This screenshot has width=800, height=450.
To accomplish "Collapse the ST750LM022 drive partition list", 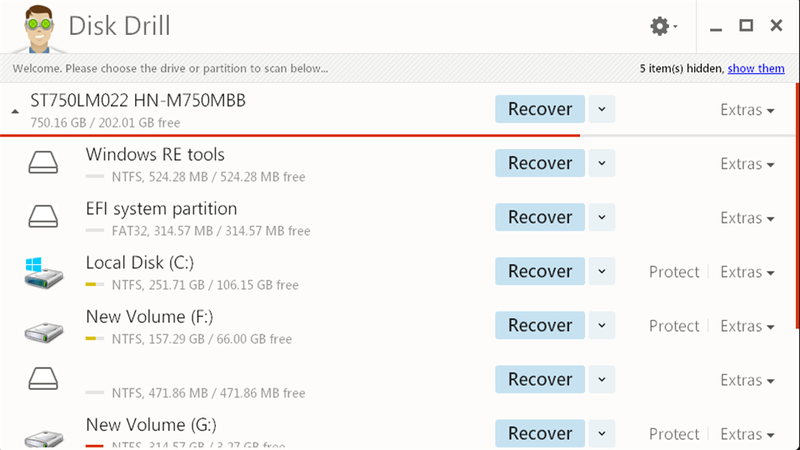I will point(14,111).
